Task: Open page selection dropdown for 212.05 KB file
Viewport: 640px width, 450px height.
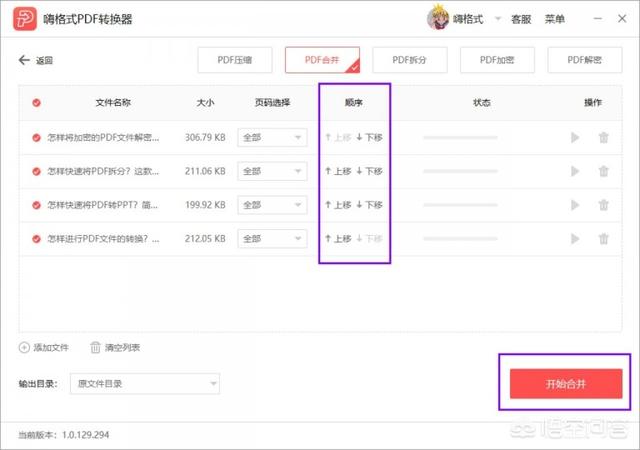Action: click(x=272, y=238)
